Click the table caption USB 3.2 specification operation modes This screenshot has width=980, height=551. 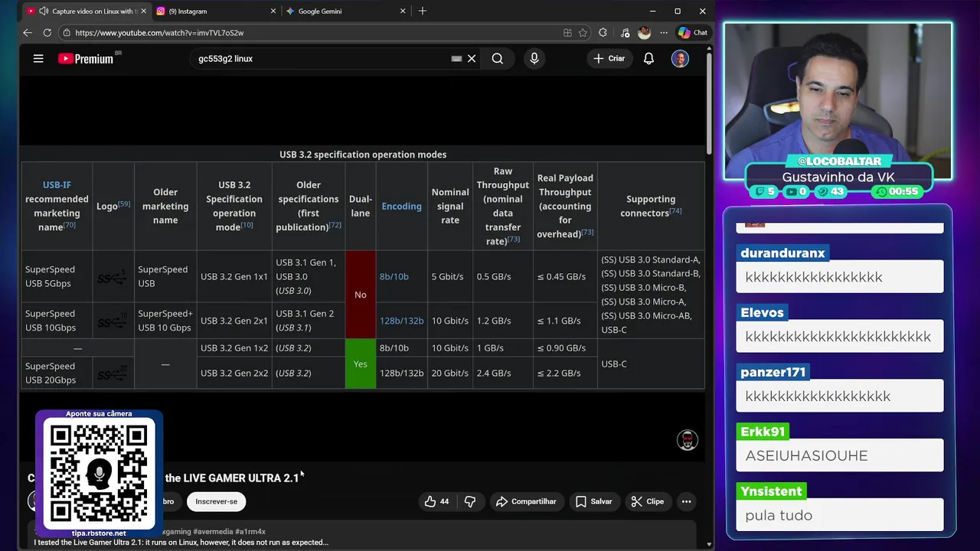click(x=363, y=155)
